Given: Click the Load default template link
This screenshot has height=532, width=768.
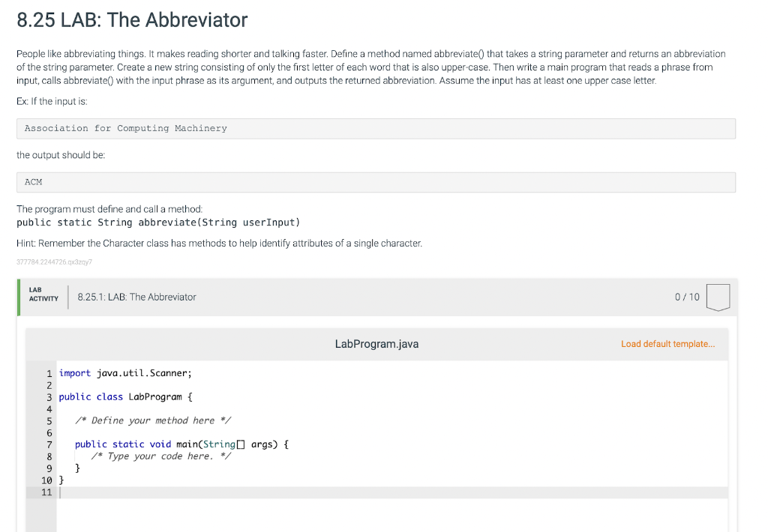Looking at the screenshot, I should (667, 344).
